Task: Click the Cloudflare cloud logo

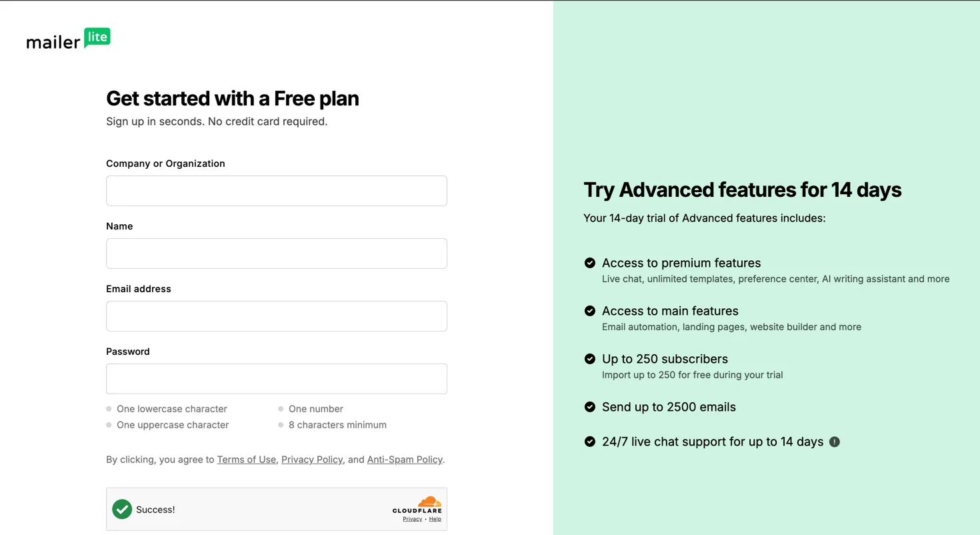Action: (429, 502)
